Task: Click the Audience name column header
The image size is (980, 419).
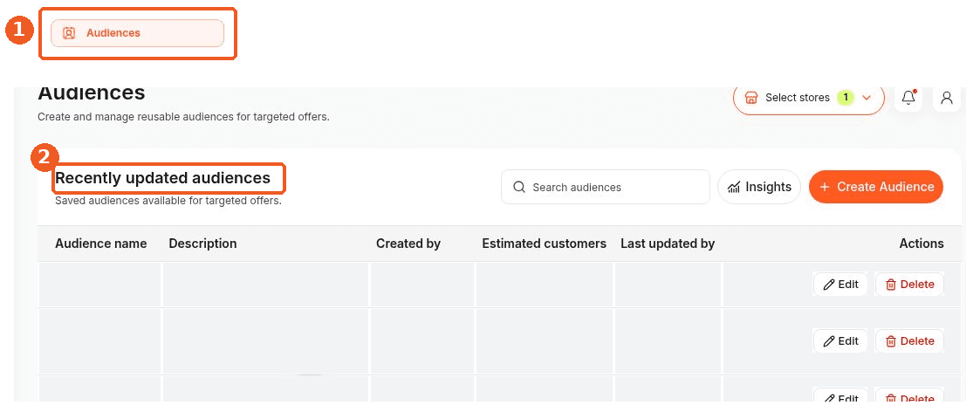Action: (100, 244)
